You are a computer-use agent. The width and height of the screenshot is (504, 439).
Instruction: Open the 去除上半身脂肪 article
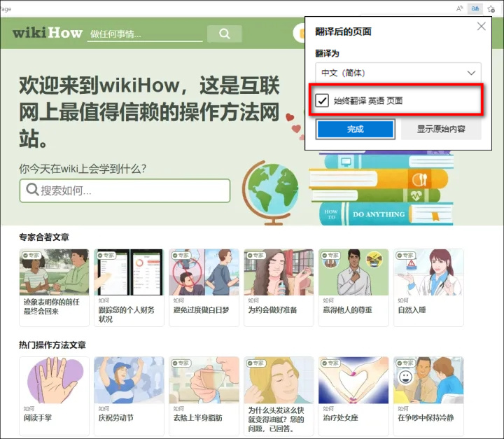[204, 396]
